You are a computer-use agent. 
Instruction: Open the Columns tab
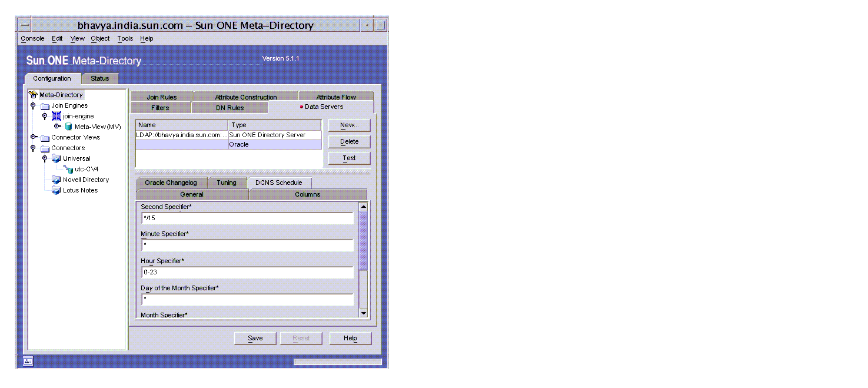tap(308, 194)
